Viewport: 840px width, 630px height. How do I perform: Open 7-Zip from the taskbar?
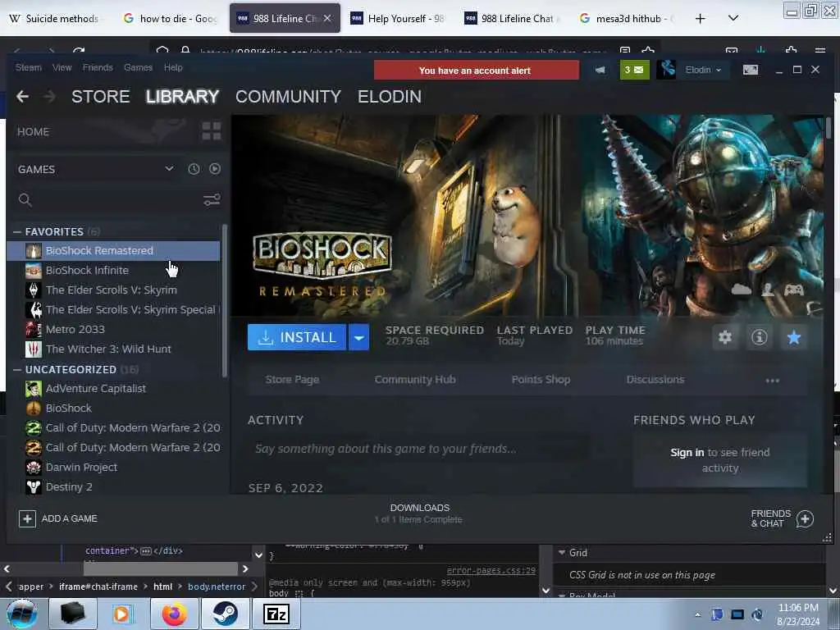pyautogui.click(x=276, y=614)
